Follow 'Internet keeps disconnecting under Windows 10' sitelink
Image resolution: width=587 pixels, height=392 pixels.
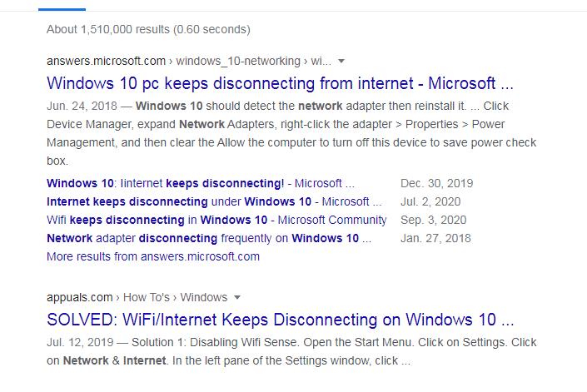point(214,201)
